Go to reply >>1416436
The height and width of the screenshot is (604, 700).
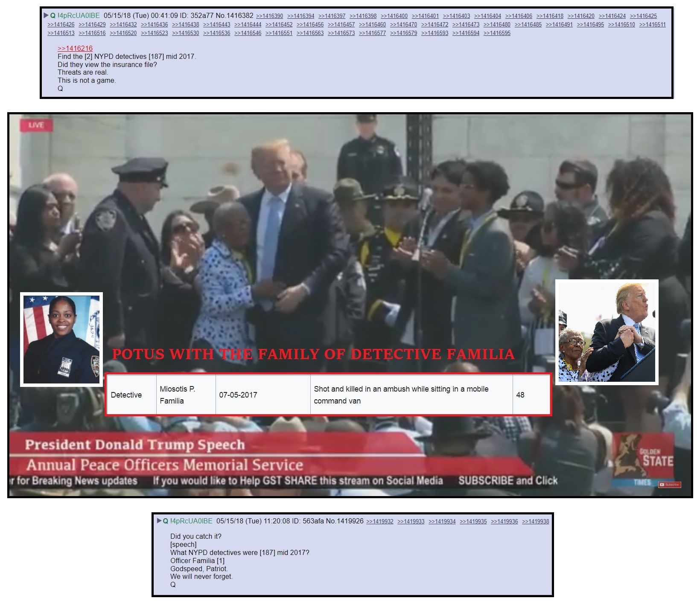point(155,25)
